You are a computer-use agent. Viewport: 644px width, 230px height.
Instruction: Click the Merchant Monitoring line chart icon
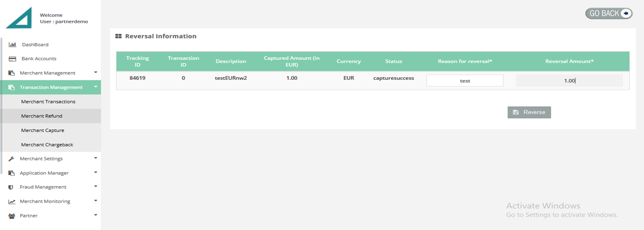(12, 202)
